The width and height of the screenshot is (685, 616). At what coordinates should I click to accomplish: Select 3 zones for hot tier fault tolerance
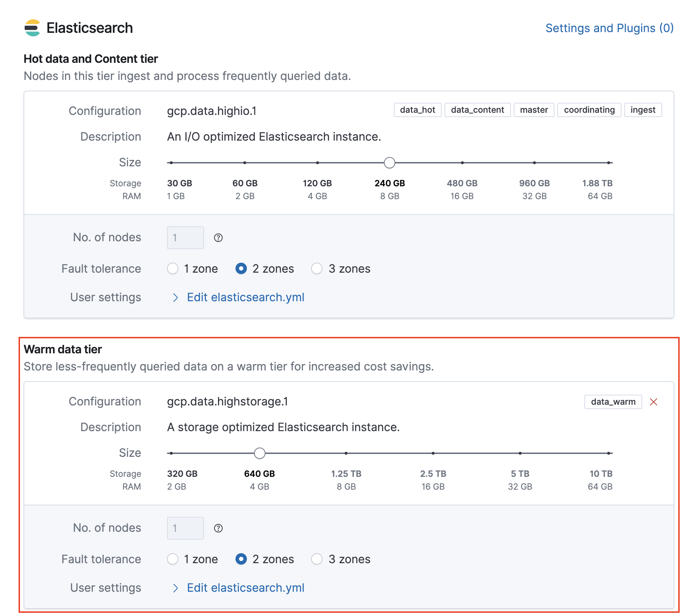pos(317,268)
